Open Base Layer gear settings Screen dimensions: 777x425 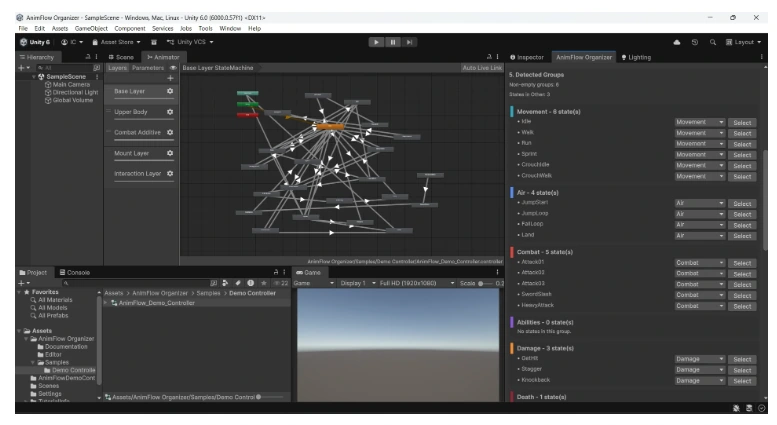click(x=170, y=91)
